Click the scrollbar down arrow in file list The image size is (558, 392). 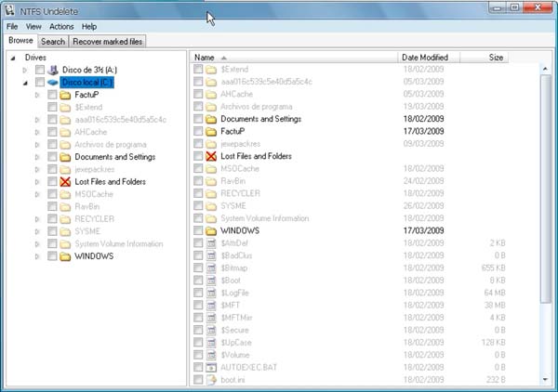[x=545, y=380]
